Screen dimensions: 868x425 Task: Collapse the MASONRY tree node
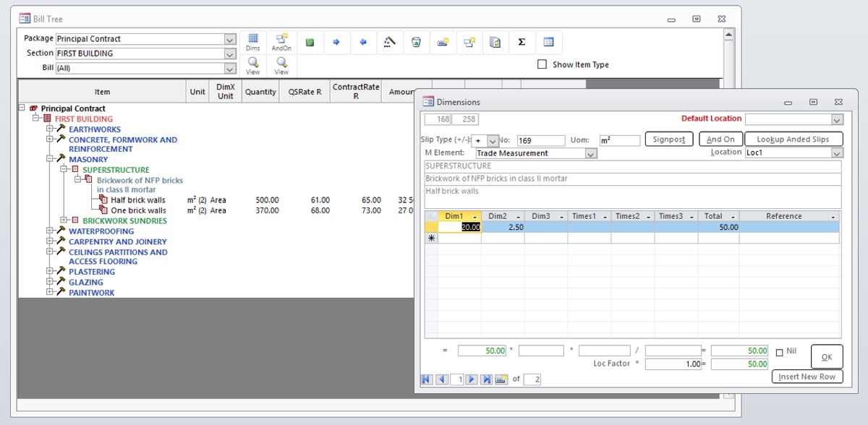[x=50, y=158]
